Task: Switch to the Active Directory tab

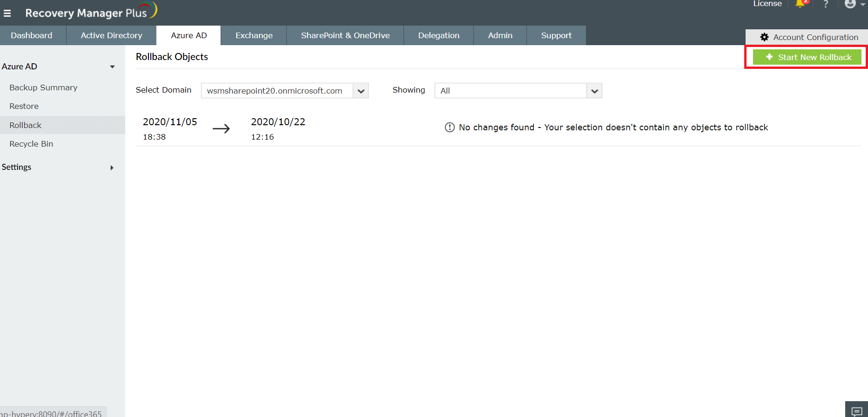Action: [111, 35]
